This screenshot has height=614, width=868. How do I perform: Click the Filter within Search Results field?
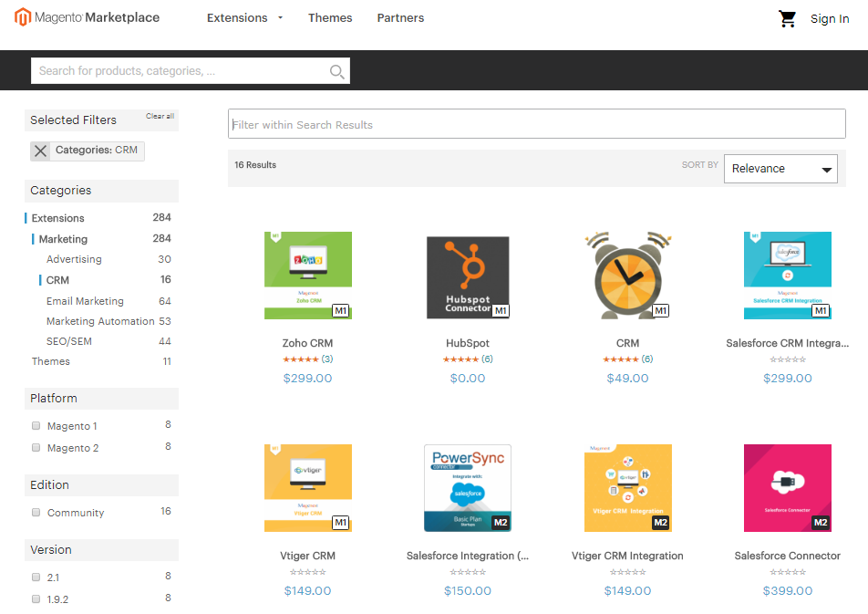(536, 123)
